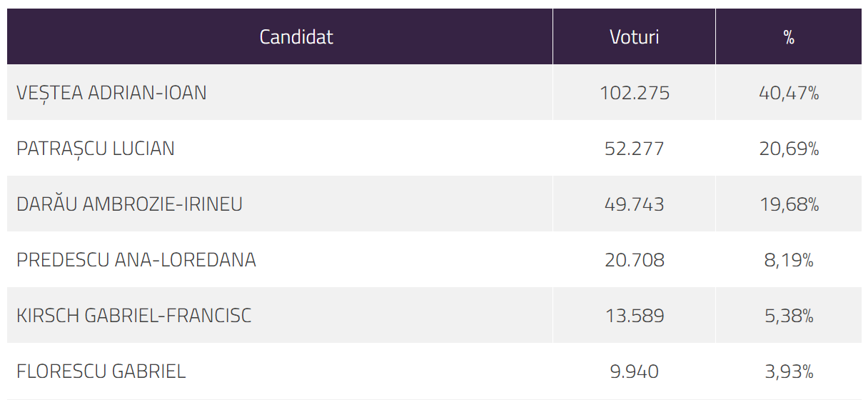Click the 49.743 votes cell

point(634,204)
